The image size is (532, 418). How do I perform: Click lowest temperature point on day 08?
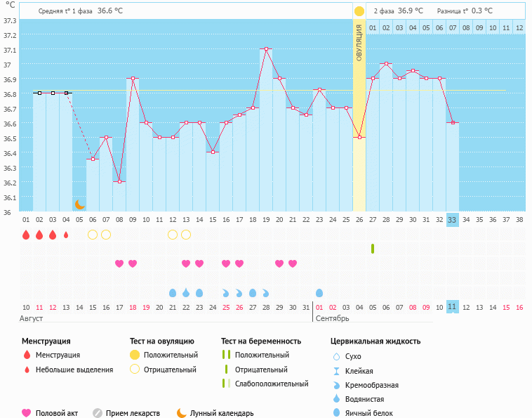[119, 182]
